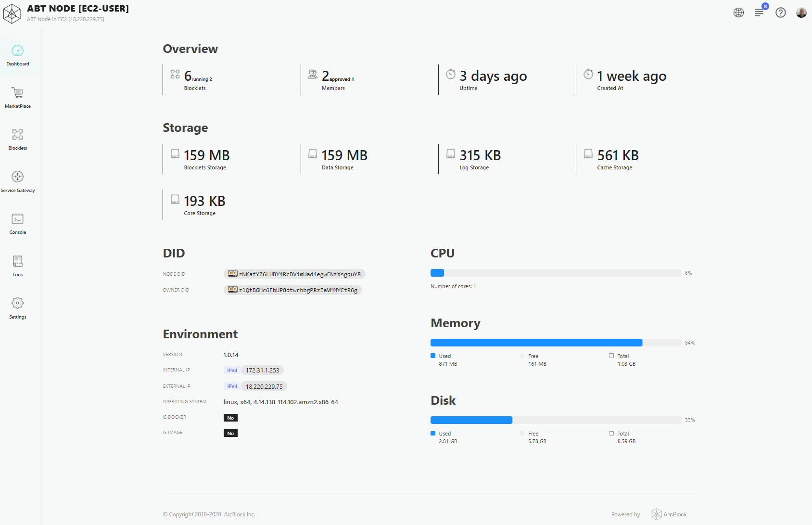This screenshot has width=812, height=525.
Task: Click the globe language icon
Action: [x=738, y=13]
